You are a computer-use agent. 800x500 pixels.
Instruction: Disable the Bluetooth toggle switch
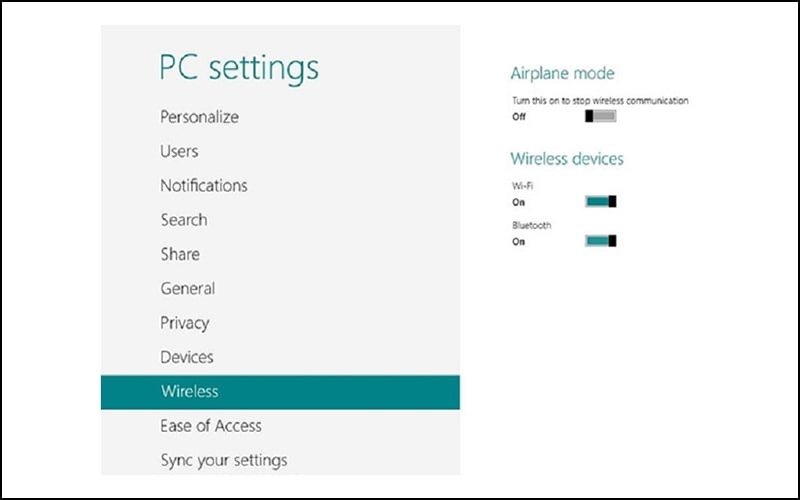pyautogui.click(x=601, y=241)
